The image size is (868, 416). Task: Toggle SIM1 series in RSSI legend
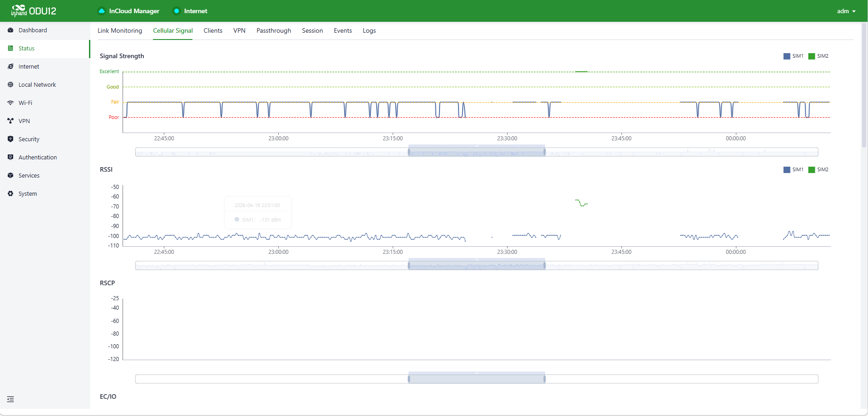pyautogui.click(x=793, y=170)
